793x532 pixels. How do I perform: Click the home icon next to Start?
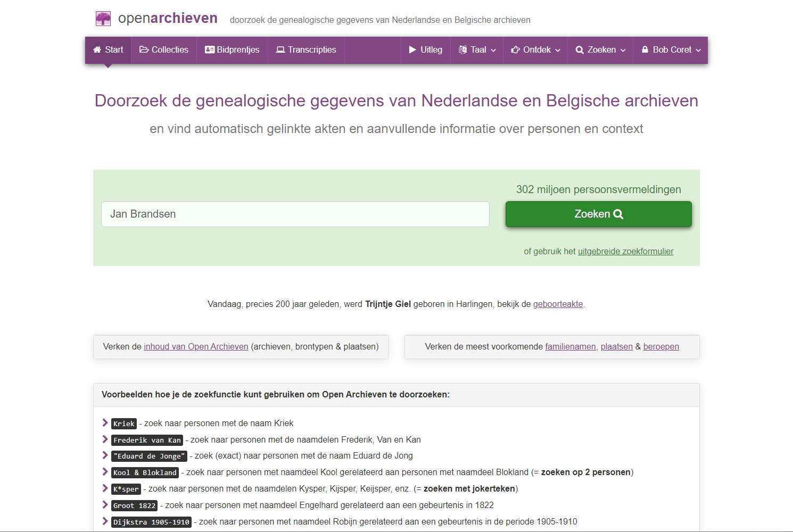pyautogui.click(x=97, y=50)
